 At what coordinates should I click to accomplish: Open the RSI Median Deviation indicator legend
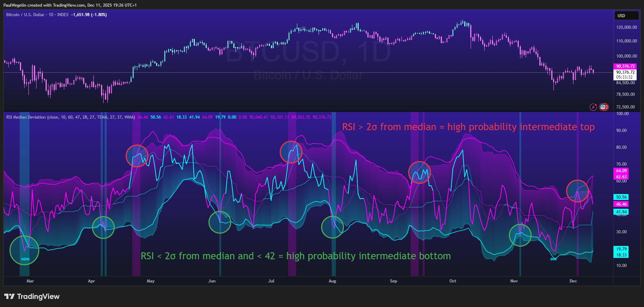click(x=71, y=117)
